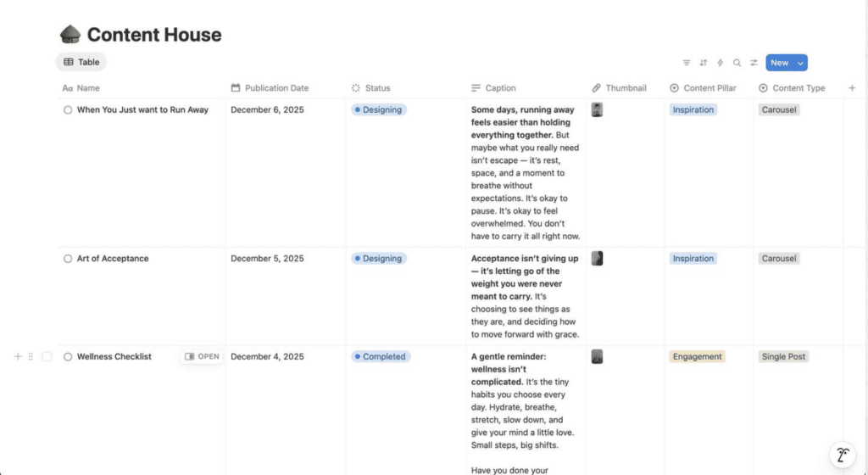
Task: Click the drag handle beside Wellness Checklist
Action: [x=31, y=357]
